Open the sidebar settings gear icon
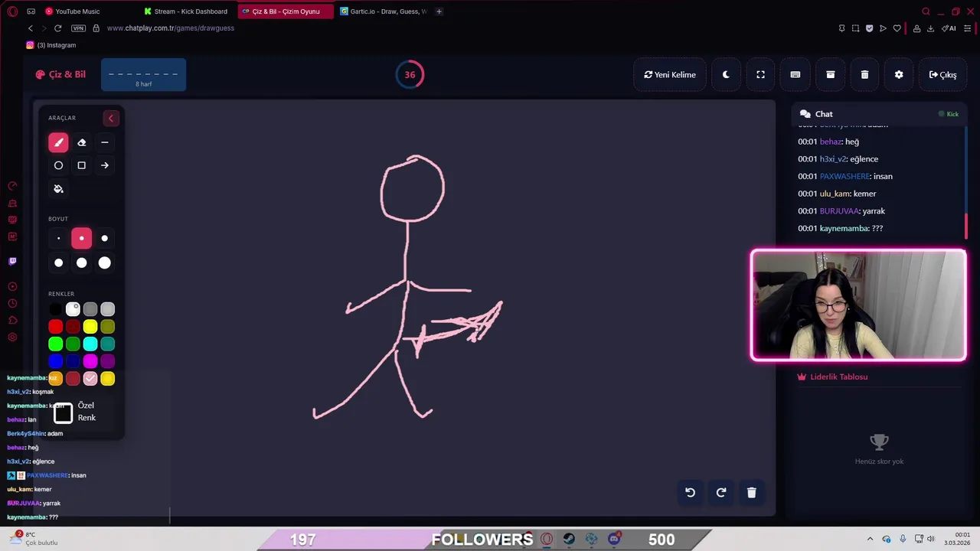 pos(12,337)
